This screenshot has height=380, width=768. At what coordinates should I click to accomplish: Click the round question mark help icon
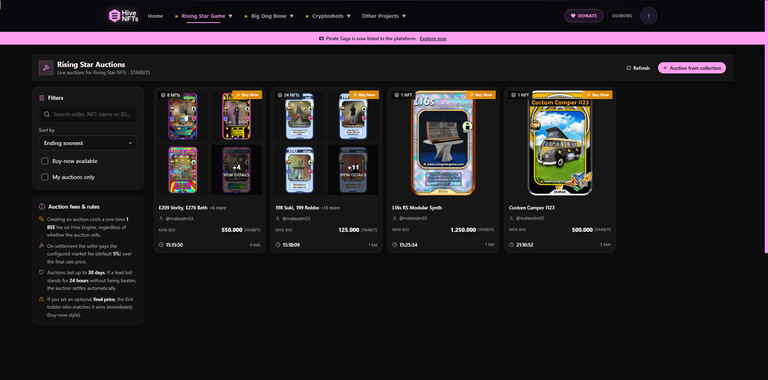pos(648,16)
